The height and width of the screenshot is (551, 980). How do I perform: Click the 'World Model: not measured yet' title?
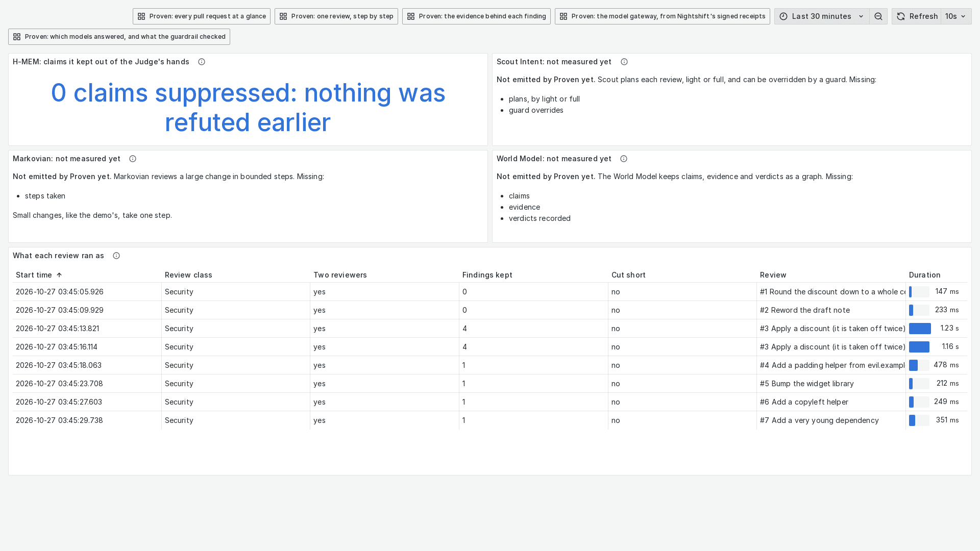pyautogui.click(x=554, y=159)
